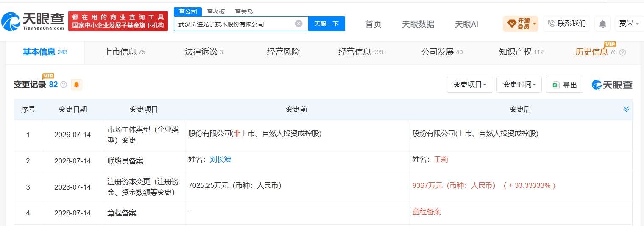Open 天眼AI in top navigation
The image size is (644, 226).
click(466, 24)
